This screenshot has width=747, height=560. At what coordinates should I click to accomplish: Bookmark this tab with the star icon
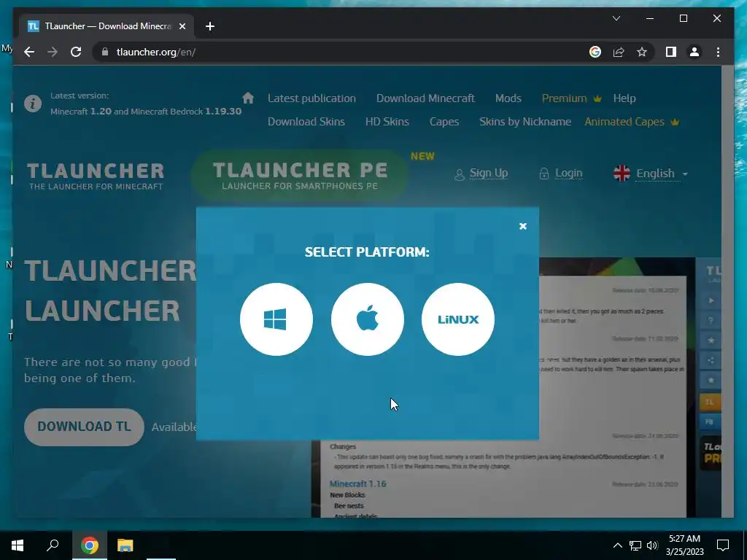(x=642, y=52)
